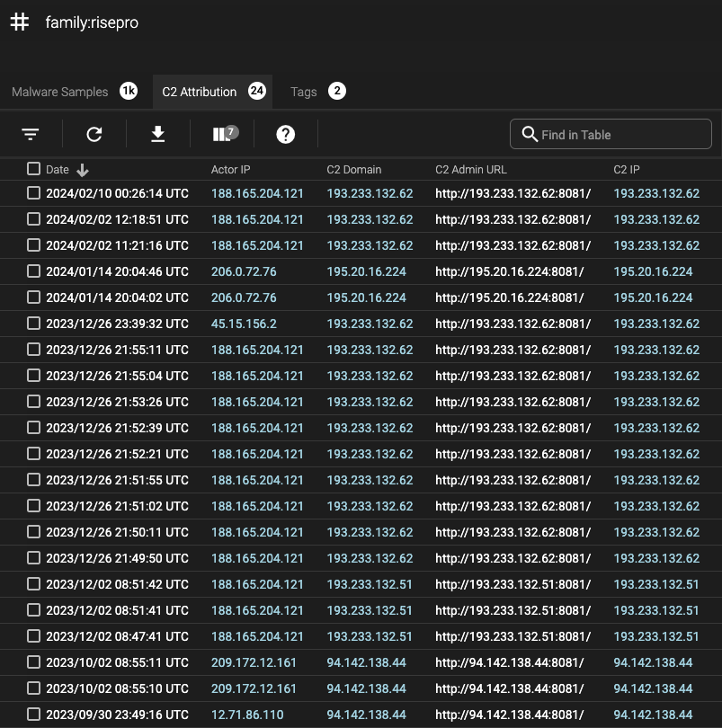Select the C2 Attribution tab

[x=213, y=92]
